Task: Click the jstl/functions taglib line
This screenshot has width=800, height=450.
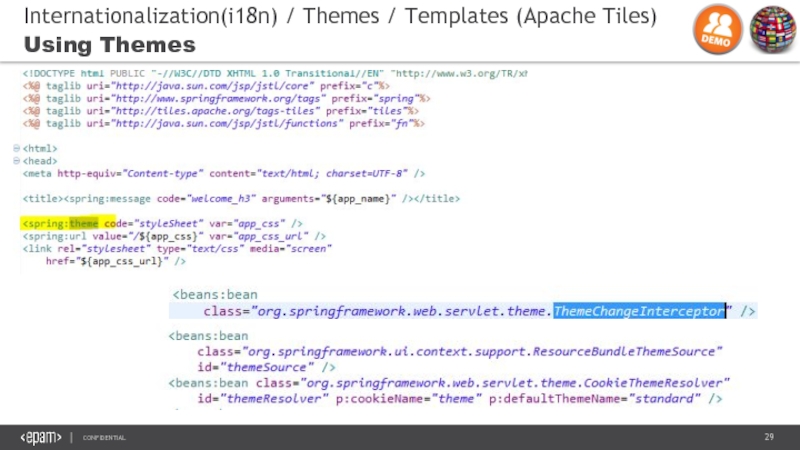Action: pyautogui.click(x=223, y=123)
